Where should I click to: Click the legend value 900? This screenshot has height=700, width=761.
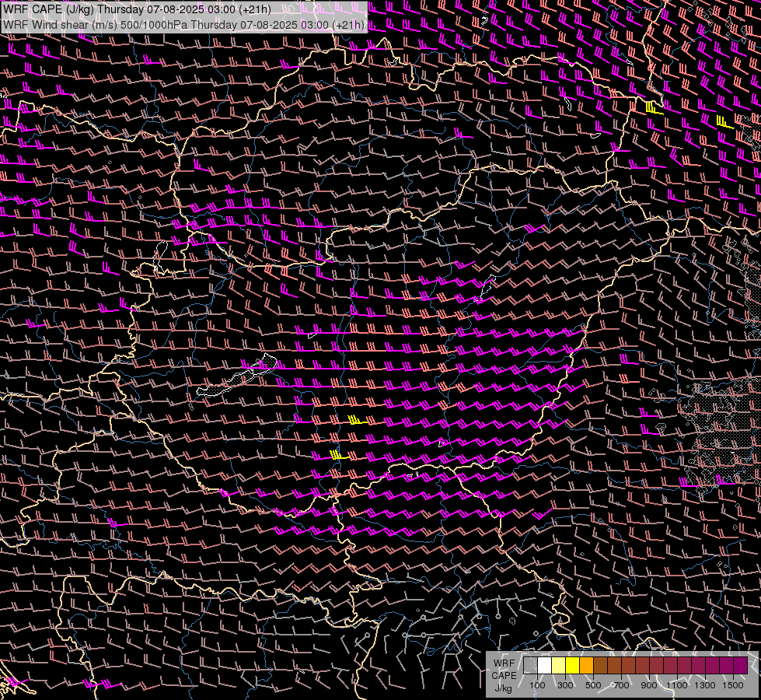pyautogui.click(x=649, y=685)
